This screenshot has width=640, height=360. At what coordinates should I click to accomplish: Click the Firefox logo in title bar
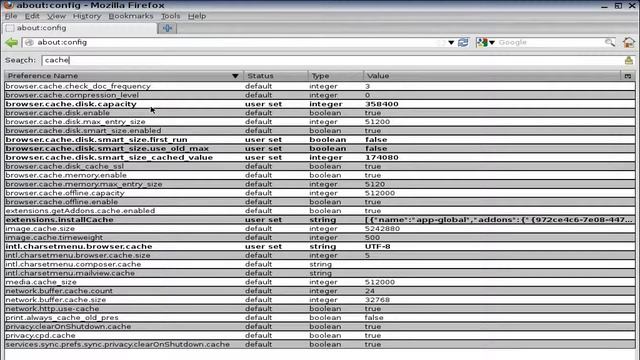pos(8,5)
